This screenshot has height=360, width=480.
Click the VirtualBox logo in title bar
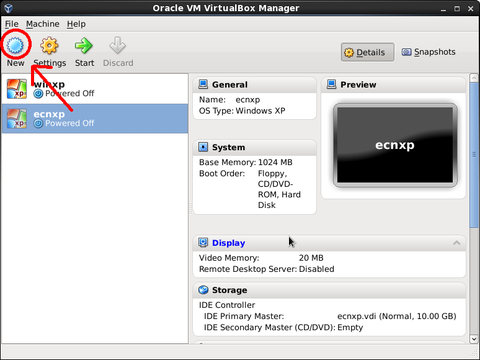(9, 8)
